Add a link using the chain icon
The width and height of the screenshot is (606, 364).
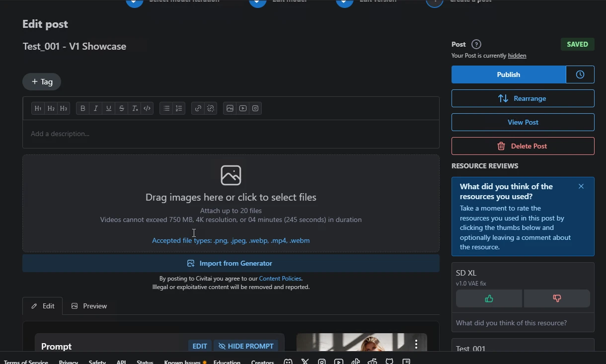point(198,108)
